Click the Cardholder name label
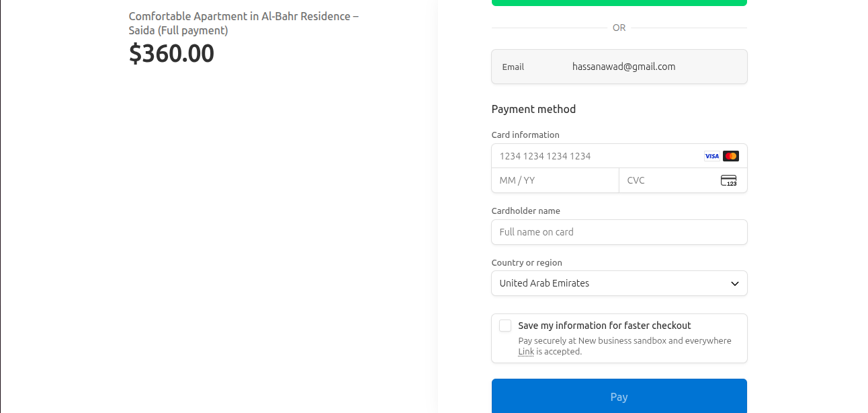868x413 pixels. pyautogui.click(x=525, y=211)
